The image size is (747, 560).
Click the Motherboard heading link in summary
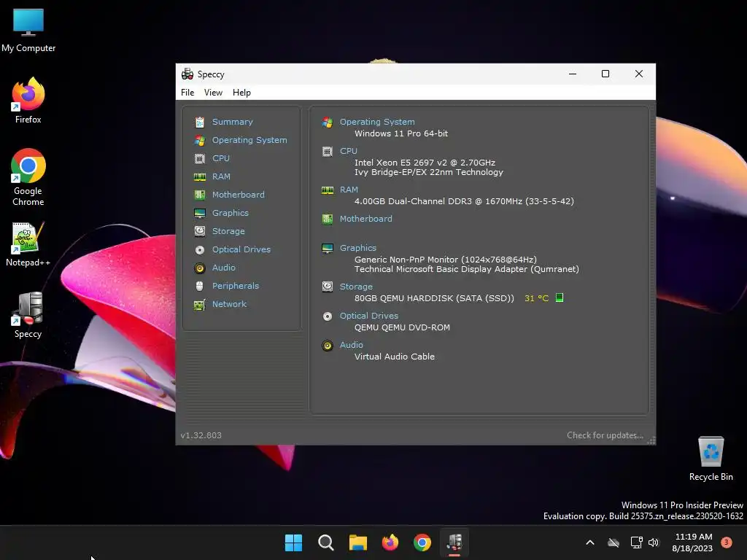tap(366, 219)
